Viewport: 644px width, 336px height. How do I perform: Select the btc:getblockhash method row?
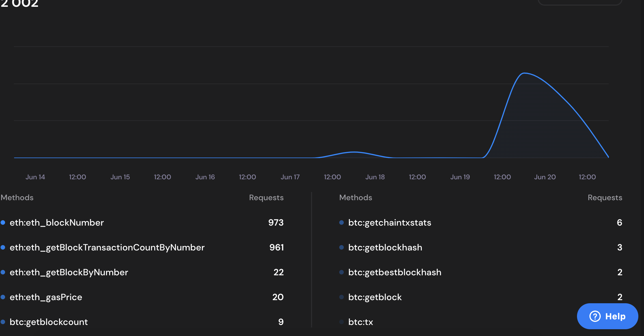click(x=385, y=248)
